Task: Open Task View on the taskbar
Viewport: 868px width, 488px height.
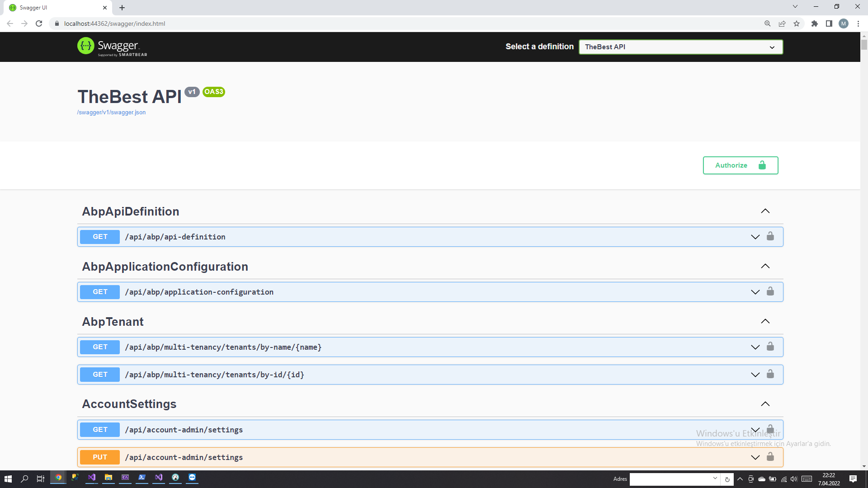Action: pyautogui.click(x=41, y=479)
